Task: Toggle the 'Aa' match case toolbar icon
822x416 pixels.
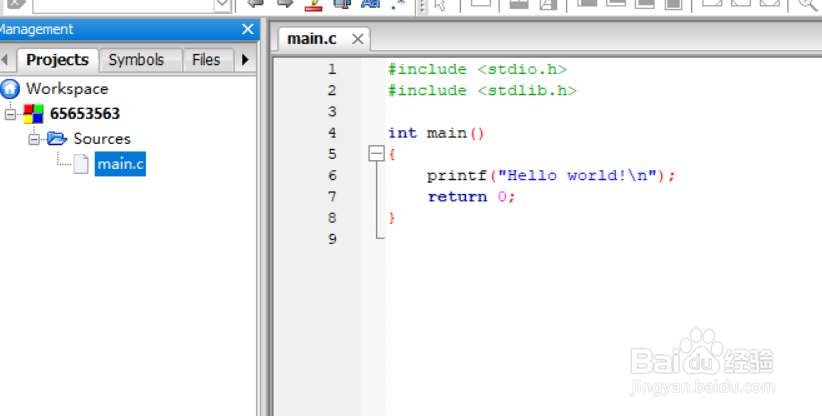Action: click(371, 4)
